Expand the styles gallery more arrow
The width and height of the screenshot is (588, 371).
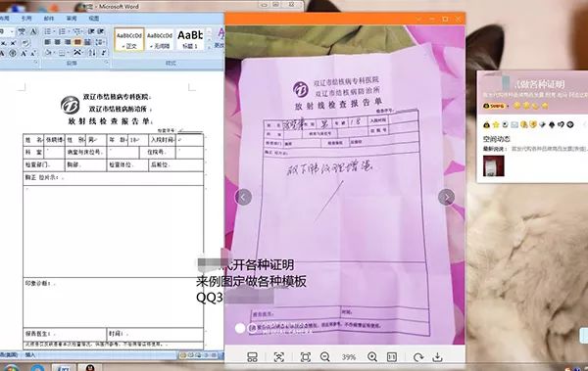tap(209, 47)
